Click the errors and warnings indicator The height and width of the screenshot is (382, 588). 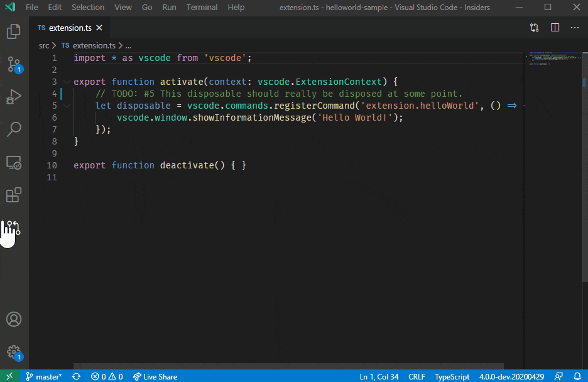click(x=107, y=376)
